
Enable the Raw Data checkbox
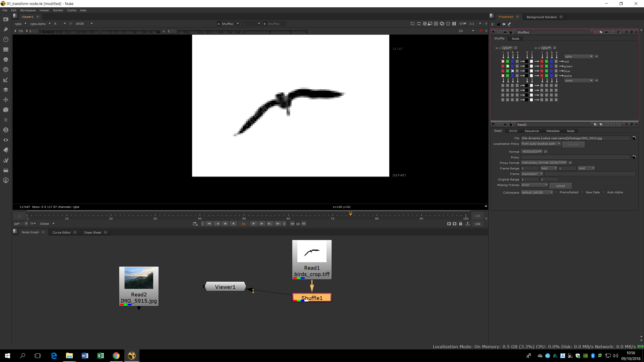point(583,192)
